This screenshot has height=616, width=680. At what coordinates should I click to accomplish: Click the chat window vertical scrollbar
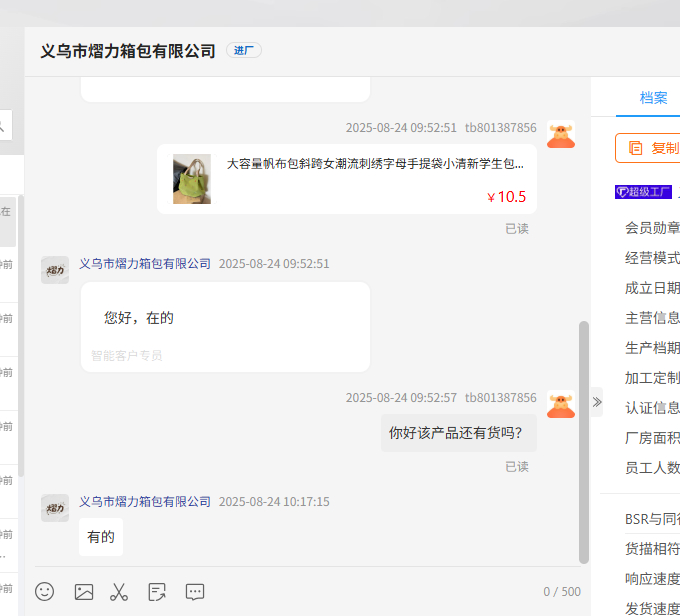point(584,440)
